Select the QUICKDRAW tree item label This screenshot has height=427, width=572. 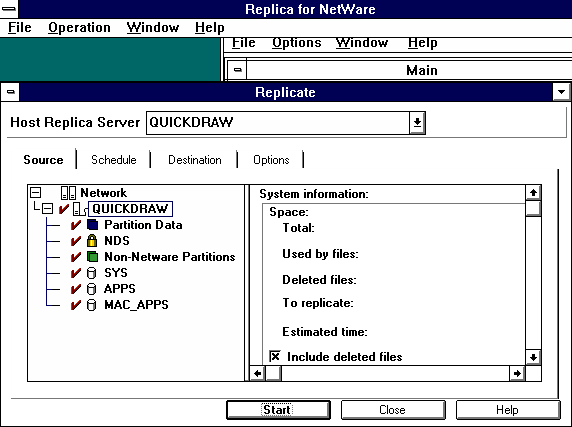pos(130,209)
